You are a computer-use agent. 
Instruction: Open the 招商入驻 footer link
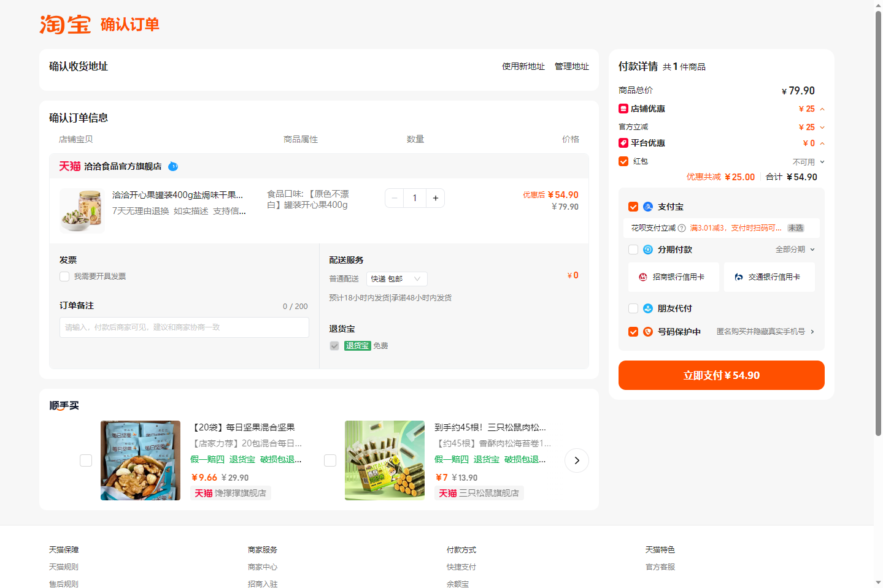263,584
